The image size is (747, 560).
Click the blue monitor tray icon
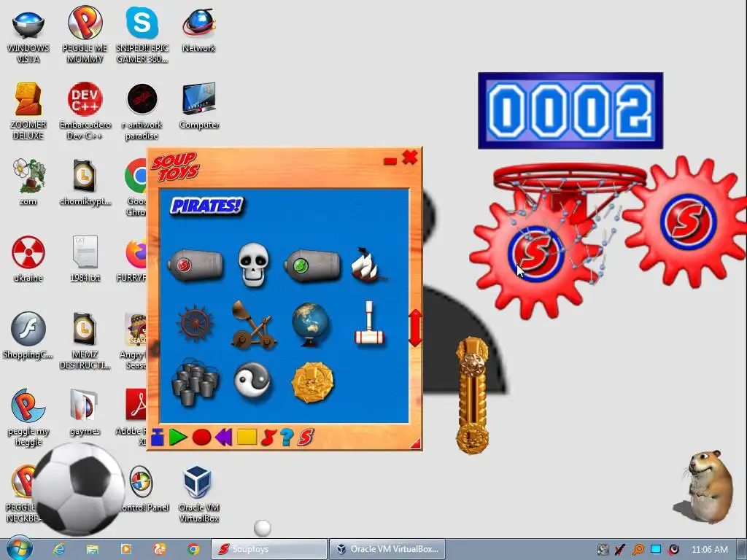coord(656,549)
